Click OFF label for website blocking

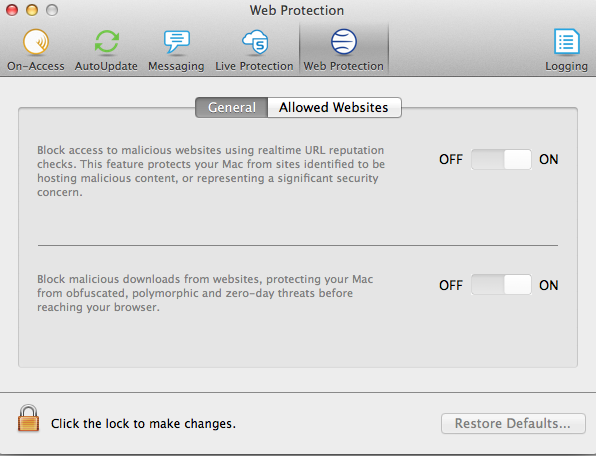pos(451,159)
